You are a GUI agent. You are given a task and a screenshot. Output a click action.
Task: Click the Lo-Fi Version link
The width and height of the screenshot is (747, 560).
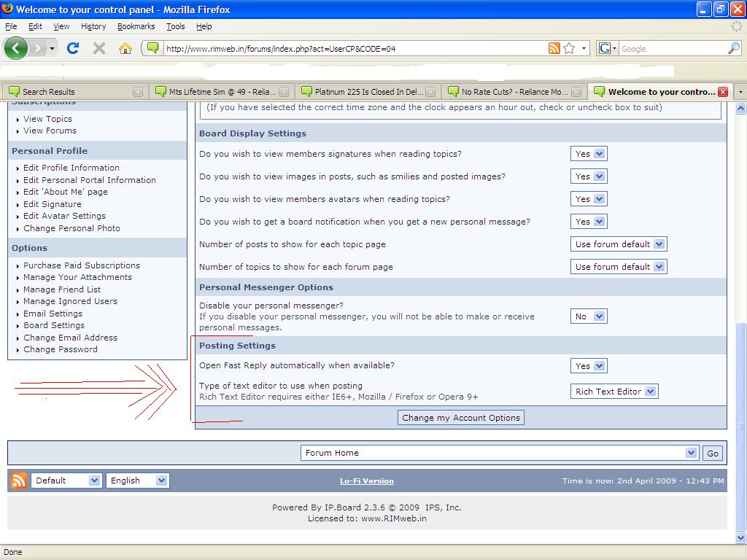[x=366, y=481]
